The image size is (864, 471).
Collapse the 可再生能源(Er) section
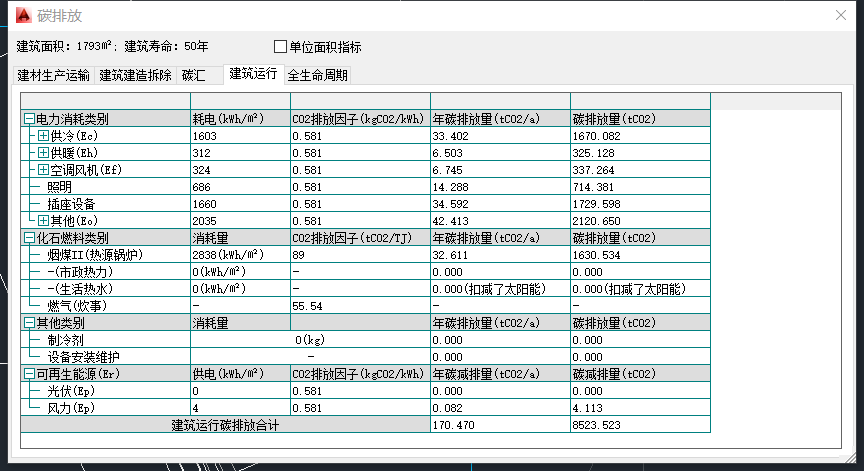coord(29,374)
